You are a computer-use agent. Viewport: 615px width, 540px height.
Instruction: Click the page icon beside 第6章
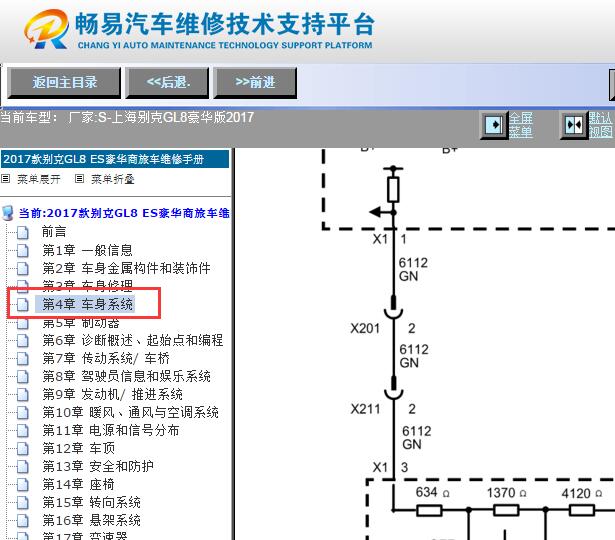pos(23,340)
